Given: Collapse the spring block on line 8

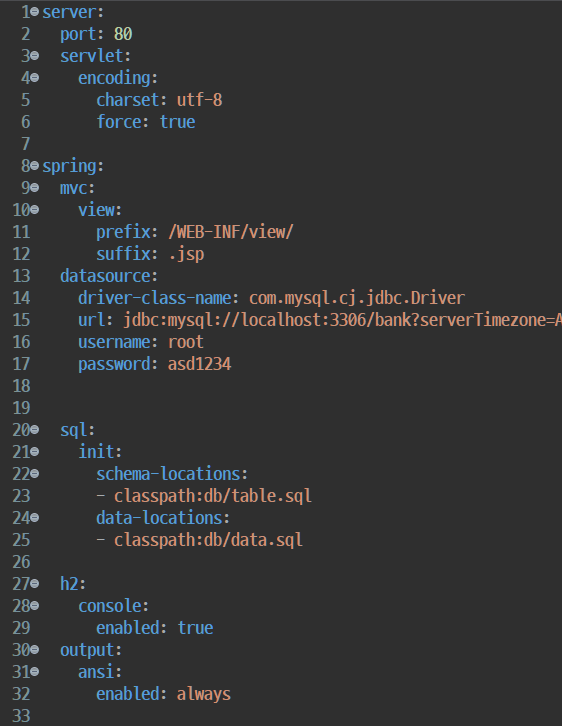Looking at the screenshot, I should 34,166.
